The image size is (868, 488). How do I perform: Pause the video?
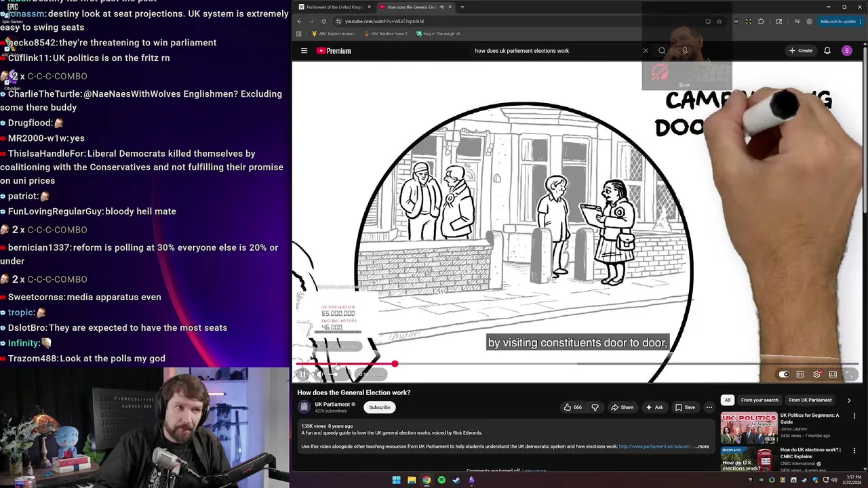302,374
